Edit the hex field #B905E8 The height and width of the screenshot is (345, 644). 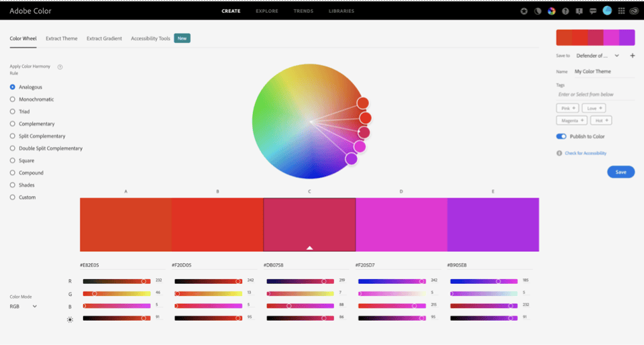point(490,265)
